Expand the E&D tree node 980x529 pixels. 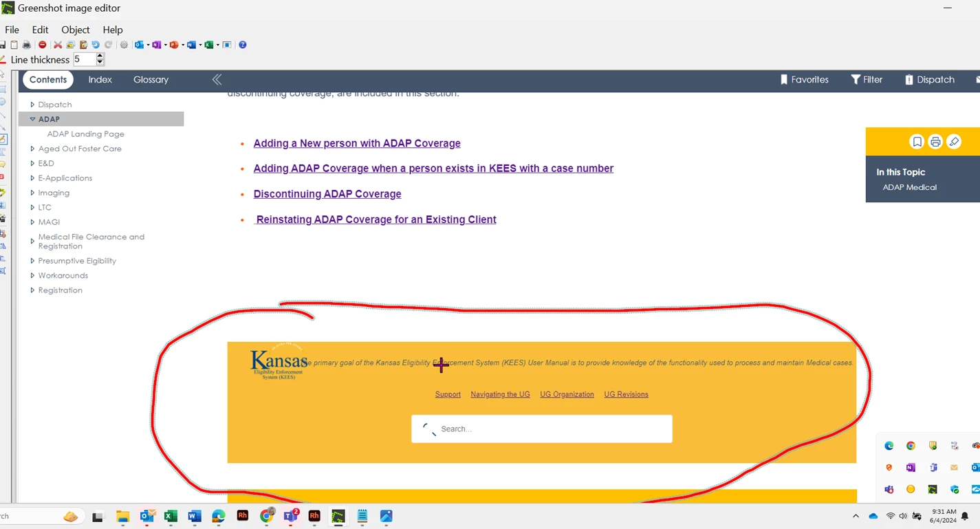coord(32,163)
